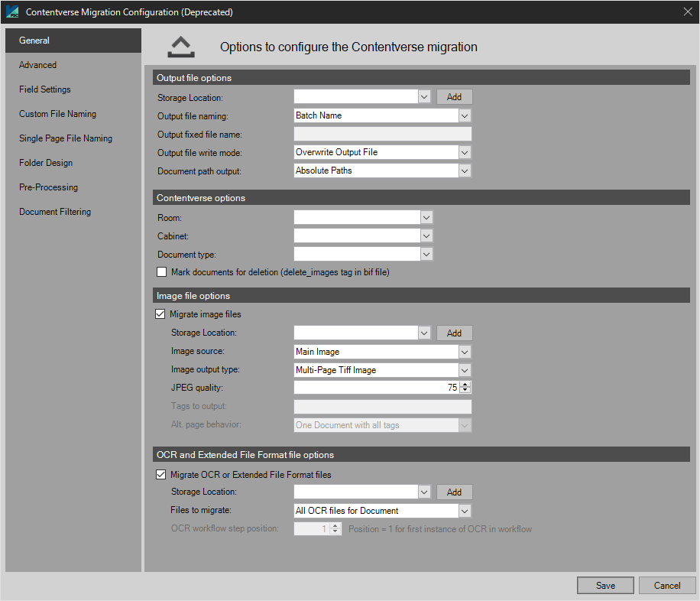Screen dimensions: 700x601
Task: Uncheck Migrate OCR or Extended File Format files
Action: click(160, 475)
